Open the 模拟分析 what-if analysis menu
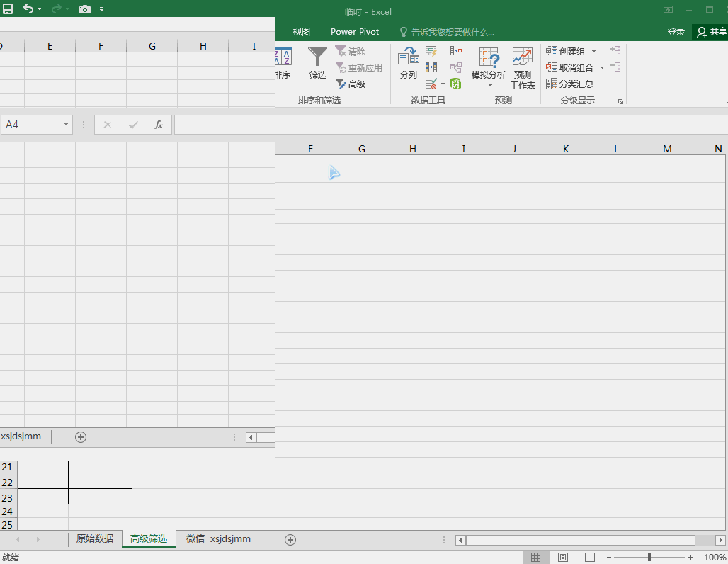The image size is (728, 564). click(x=489, y=68)
